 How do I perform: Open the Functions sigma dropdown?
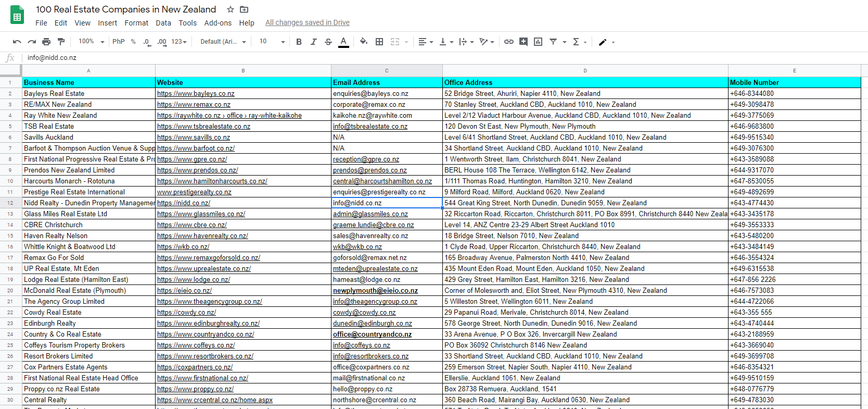coord(579,42)
